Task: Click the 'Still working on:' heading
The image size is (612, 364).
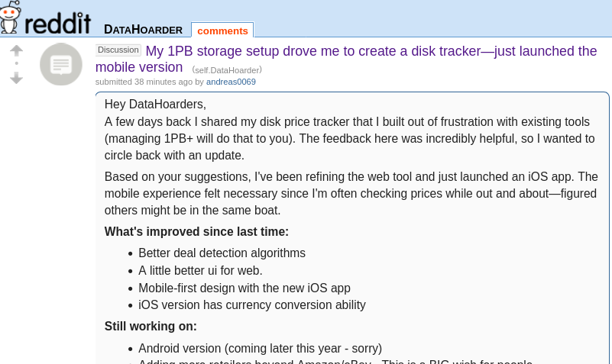Action: coord(151,326)
